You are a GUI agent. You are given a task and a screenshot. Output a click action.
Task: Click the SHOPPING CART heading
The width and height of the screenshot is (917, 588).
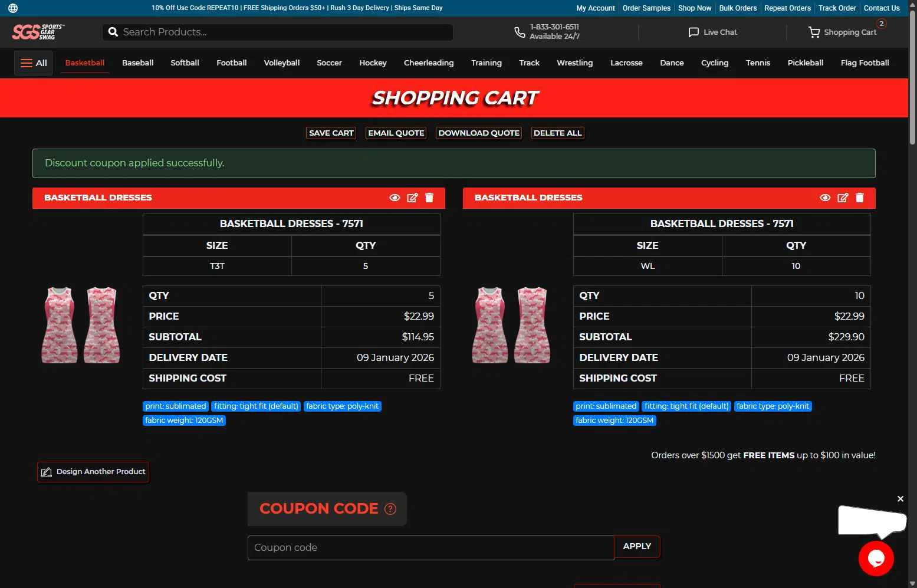[x=455, y=98]
